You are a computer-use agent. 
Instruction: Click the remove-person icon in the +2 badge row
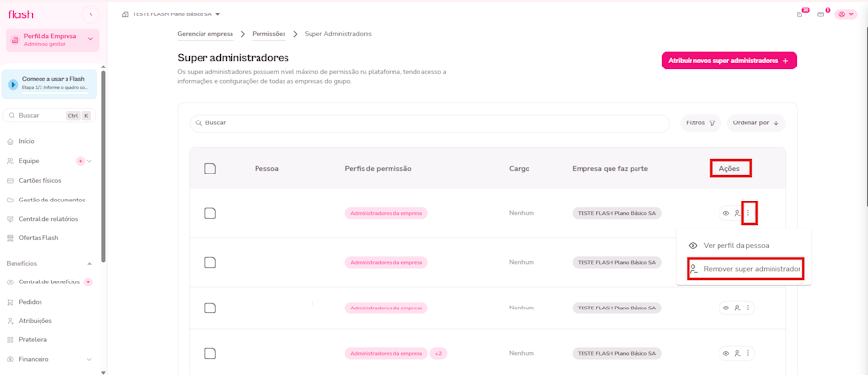(x=737, y=353)
